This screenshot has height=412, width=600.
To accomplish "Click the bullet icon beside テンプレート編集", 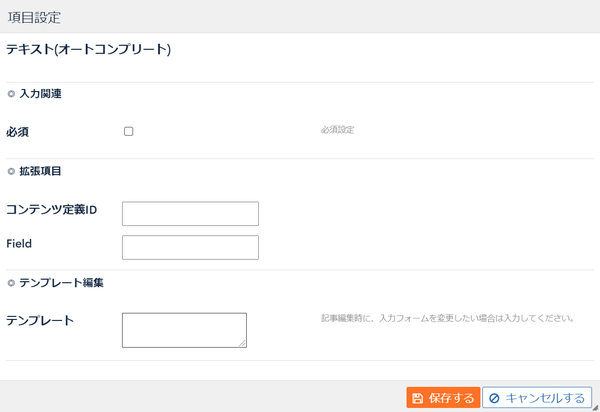I will click(11, 283).
